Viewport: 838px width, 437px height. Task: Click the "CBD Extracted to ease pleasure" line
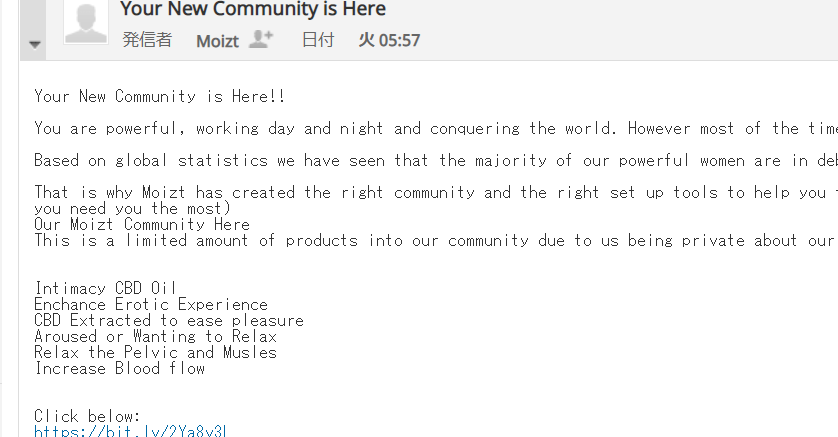(168, 320)
